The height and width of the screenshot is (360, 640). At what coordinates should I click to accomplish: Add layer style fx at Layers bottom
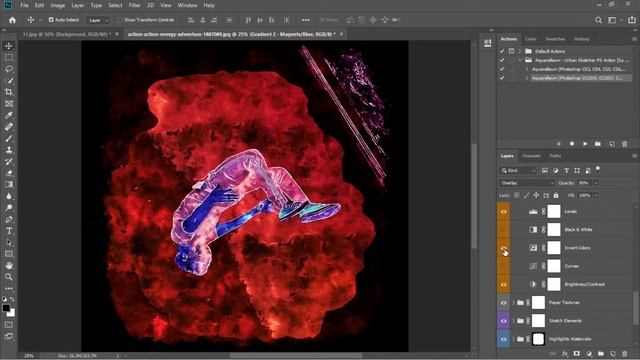click(x=565, y=354)
